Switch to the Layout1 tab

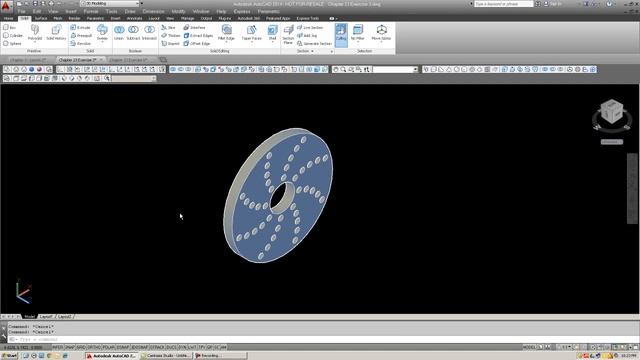pos(46,317)
